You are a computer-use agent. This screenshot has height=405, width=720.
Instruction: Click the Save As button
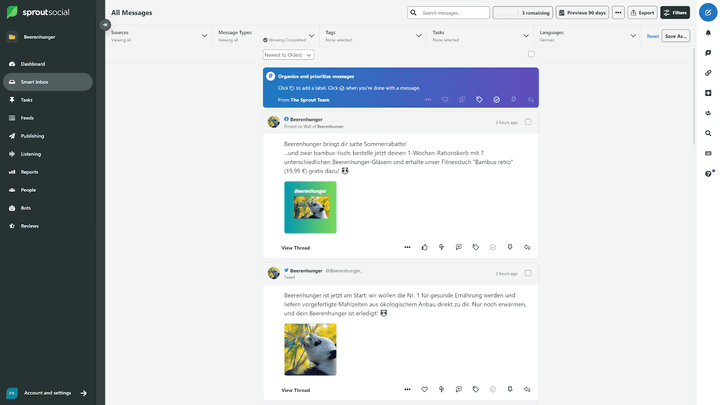coord(675,36)
